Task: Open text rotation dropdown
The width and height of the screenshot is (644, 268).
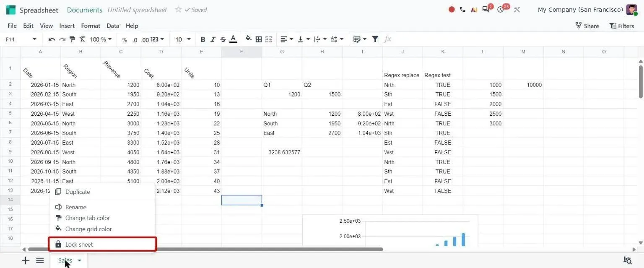Action: (337, 39)
